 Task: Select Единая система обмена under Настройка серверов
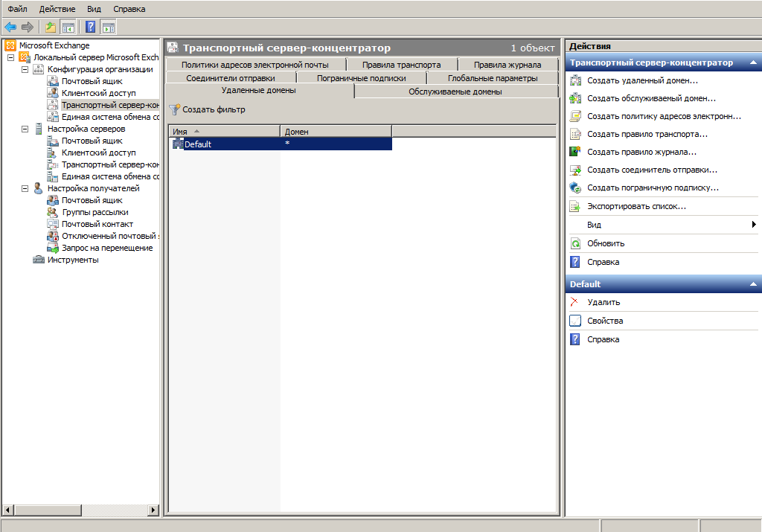pos(110,176)
